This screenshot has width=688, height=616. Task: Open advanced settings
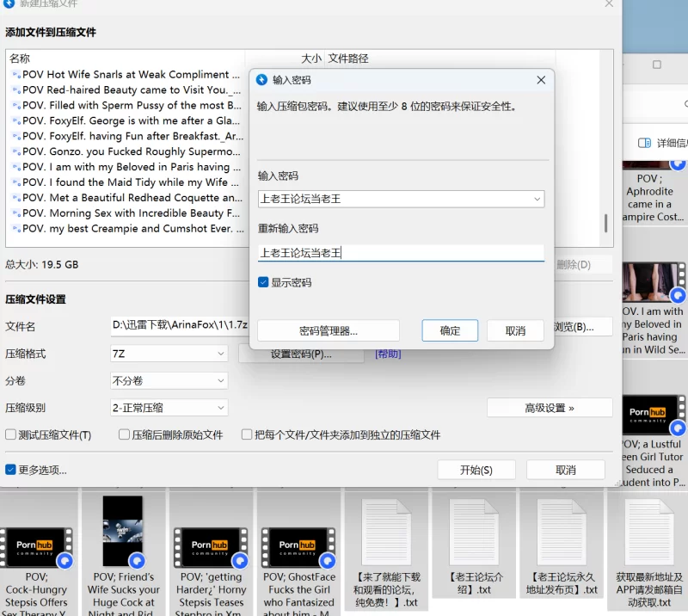coord(550,408)
